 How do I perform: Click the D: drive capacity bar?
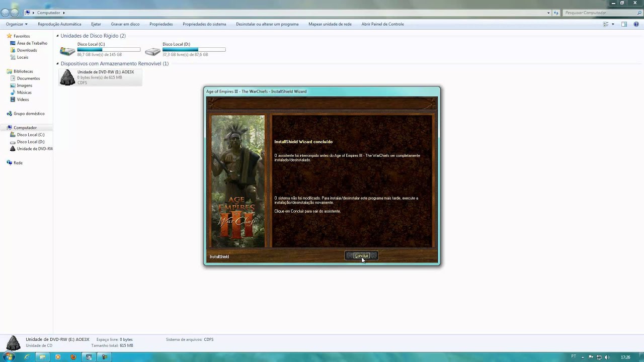click(x=194, y=49)
